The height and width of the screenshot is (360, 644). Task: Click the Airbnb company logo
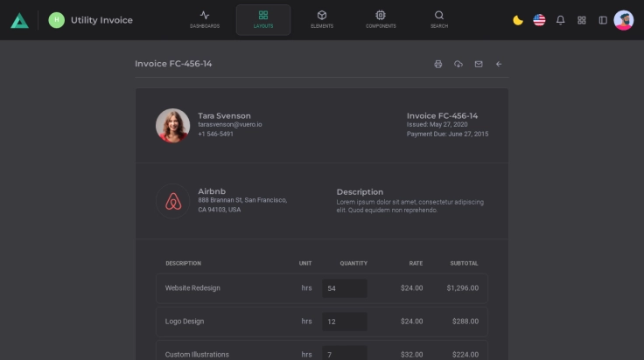pos(173,202)
